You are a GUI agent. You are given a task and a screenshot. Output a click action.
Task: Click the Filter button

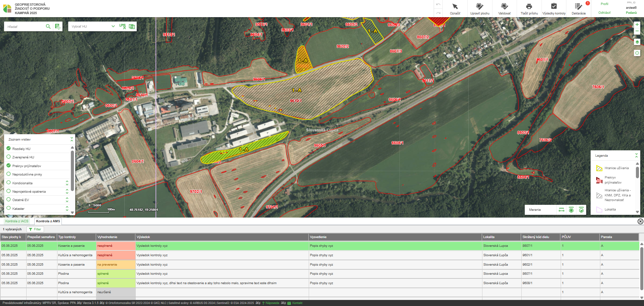tap(35, 229)
